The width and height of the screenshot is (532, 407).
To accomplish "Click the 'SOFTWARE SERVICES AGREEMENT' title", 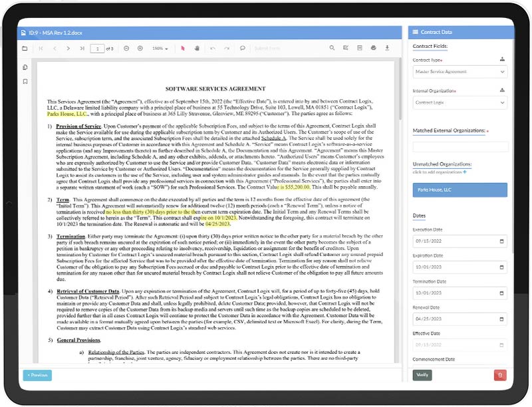I will tap(215, 89).
